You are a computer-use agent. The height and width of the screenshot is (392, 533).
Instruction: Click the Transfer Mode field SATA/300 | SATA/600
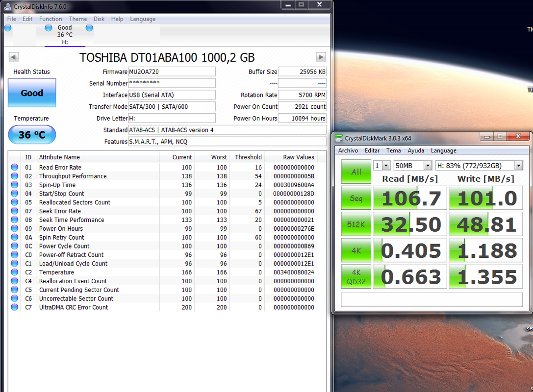coord(172,106)
